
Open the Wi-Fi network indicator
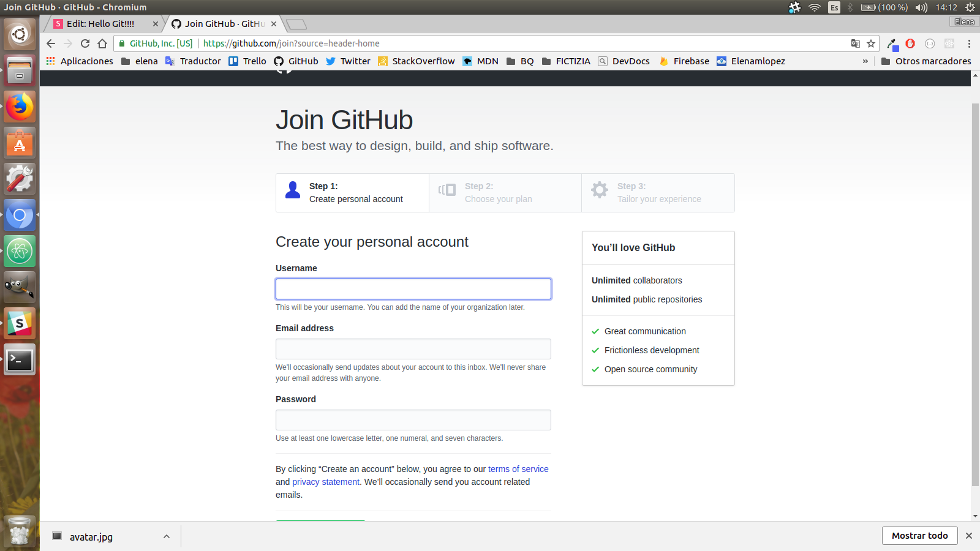pos(815,7)
